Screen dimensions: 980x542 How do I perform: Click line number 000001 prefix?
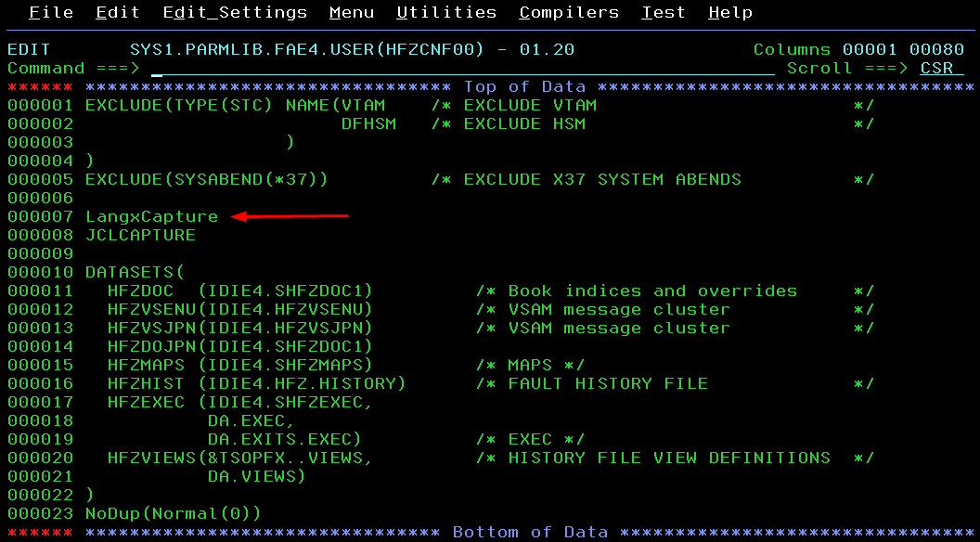(x=40, y=106)
